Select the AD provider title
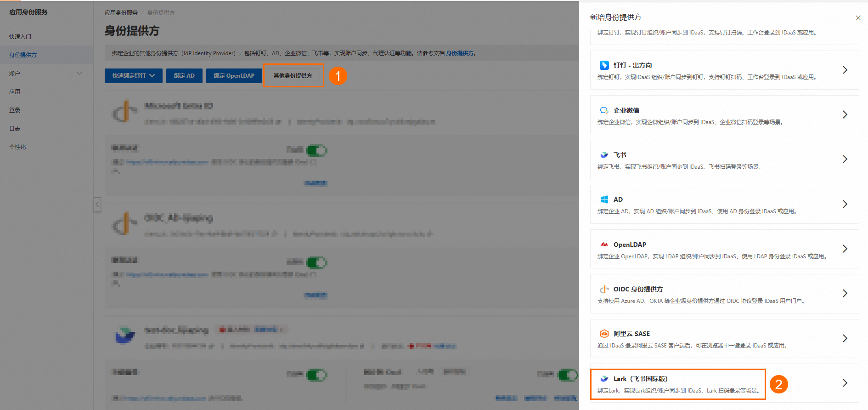Screen dimensions: 868x410 (618, 199)
